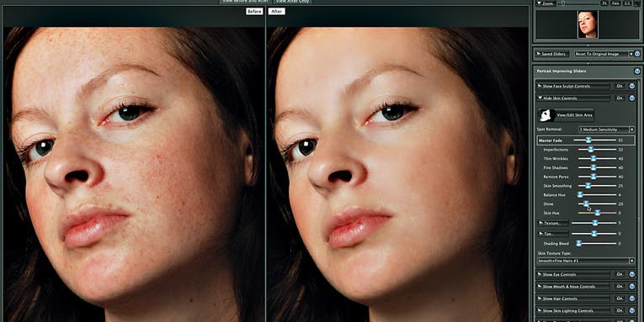Screen dimensions: 644x322
Task: Collapse Hide Skin Controls section
Action: coord(573,98)
